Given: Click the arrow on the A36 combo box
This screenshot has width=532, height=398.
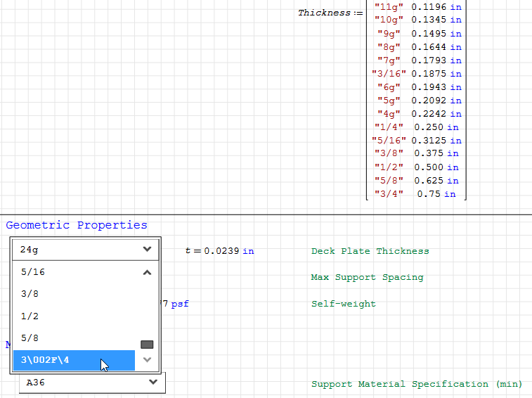Looking at the screenshot, I should click(153, 382).
